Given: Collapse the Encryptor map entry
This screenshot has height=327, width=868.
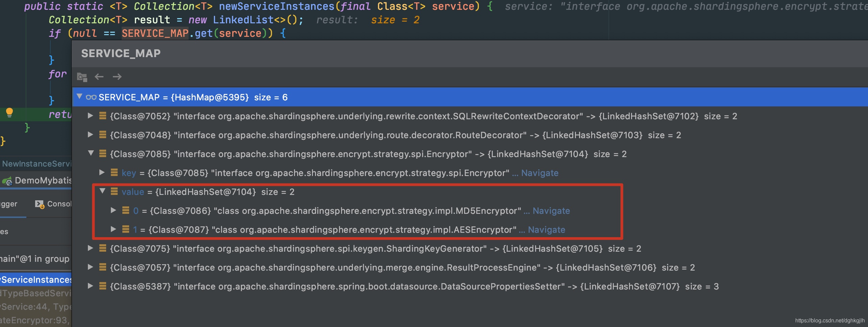Looking at the screenshot, I should (x=91, y=153).
